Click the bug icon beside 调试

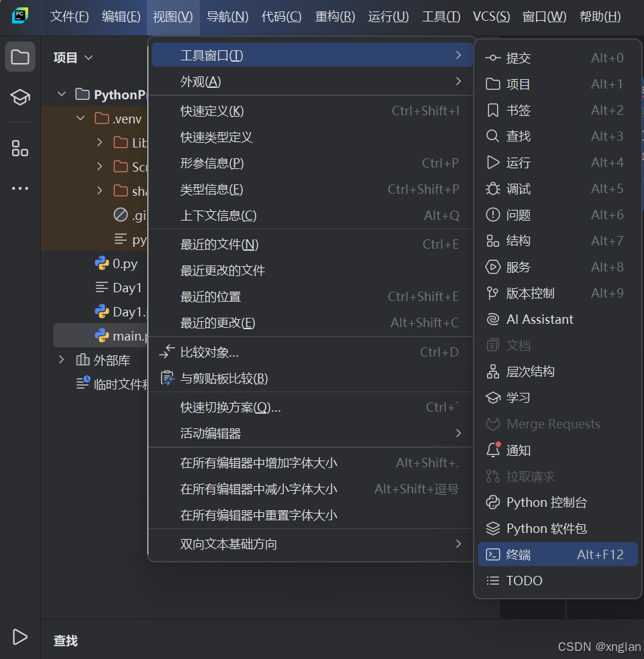click(x=492, y=188)
